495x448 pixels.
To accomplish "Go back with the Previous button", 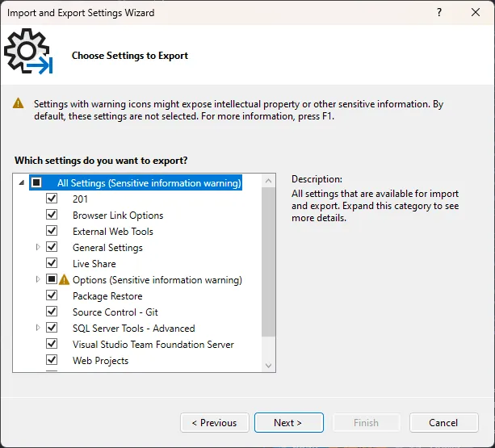I will pos(215,422).
